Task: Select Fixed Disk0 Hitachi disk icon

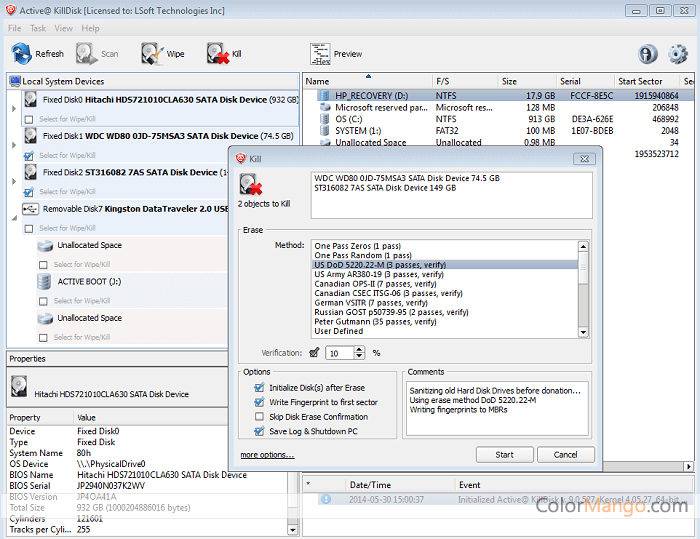Action: tap(30, 99)
